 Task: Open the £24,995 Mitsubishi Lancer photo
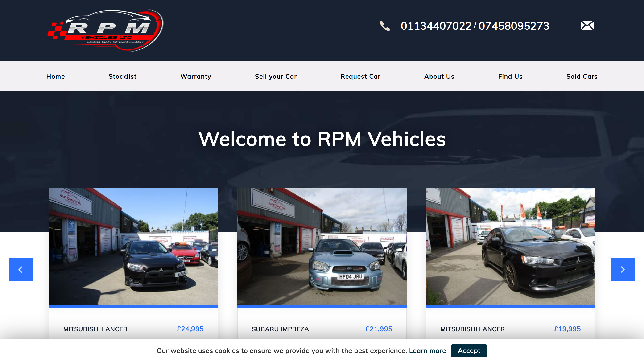pos(133,247)
